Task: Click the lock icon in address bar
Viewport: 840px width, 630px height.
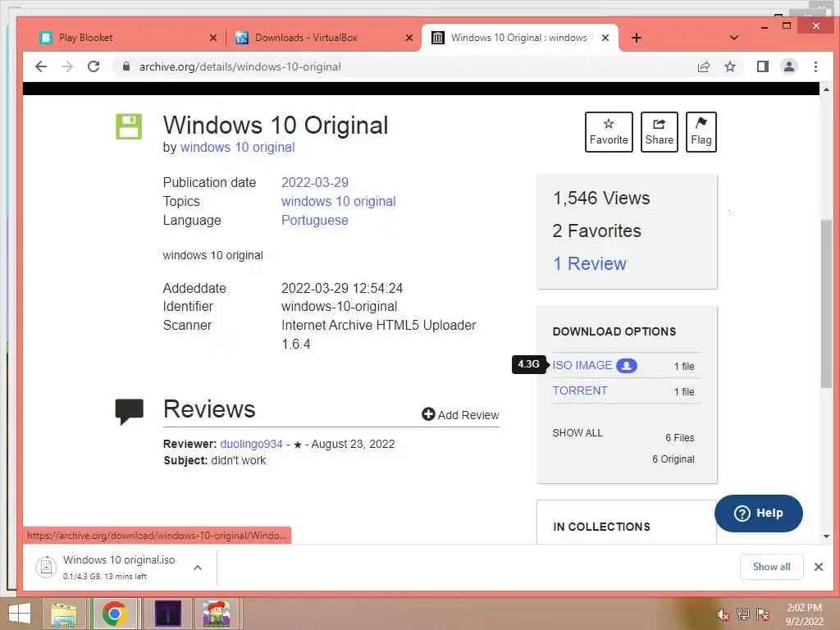Action: coord(126,66)
